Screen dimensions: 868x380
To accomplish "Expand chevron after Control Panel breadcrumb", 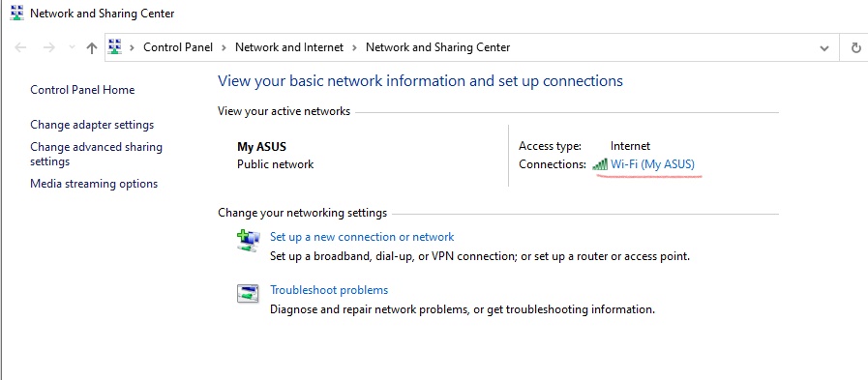I will click(224, 47).
